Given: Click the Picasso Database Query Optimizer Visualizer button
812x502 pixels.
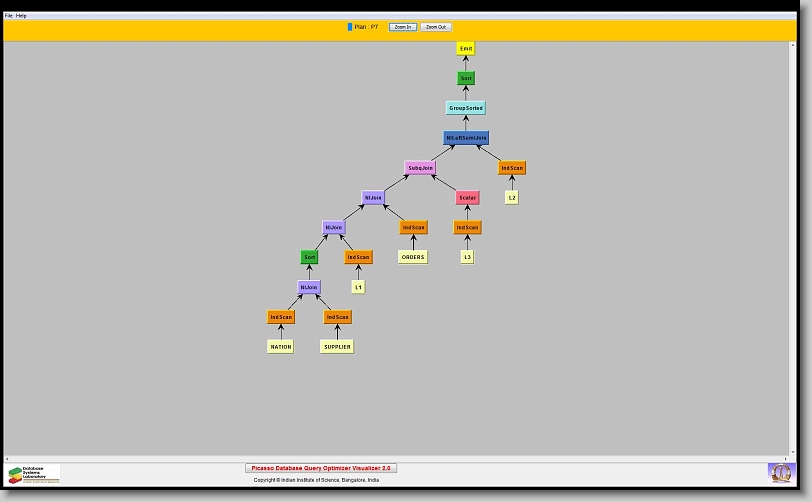Looking at the screenshot, I should [x=321, y=468].
